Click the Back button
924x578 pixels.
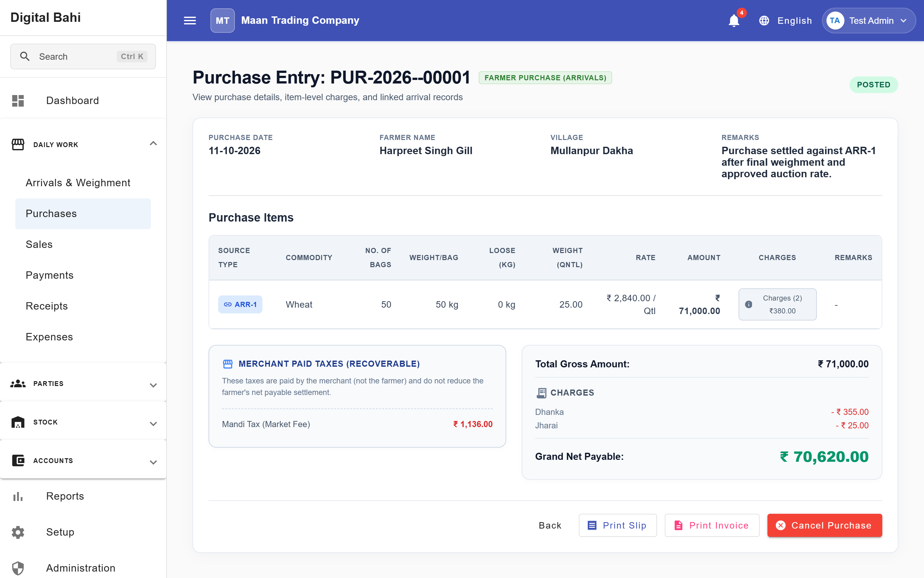(x=550, y=525)
